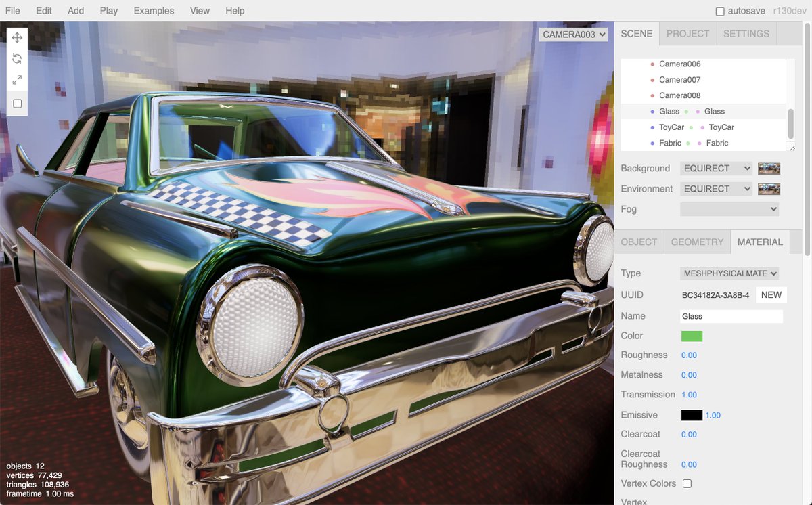
Task: Open the View menu
Action: click(x=200, y=11)
